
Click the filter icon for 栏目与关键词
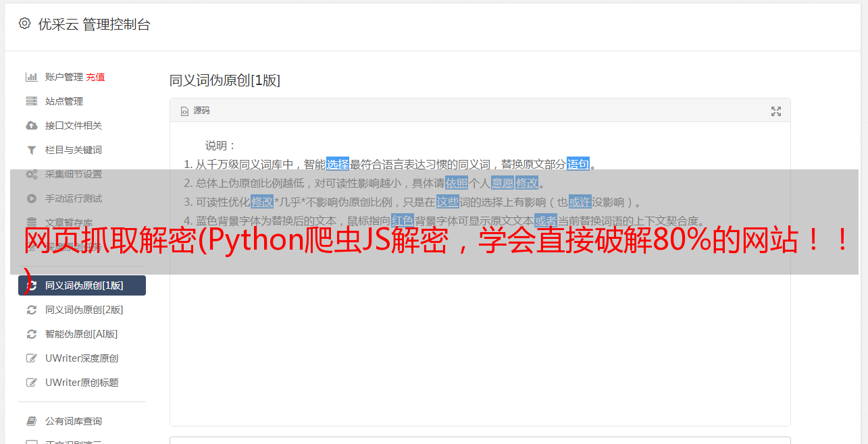(31, 150)
